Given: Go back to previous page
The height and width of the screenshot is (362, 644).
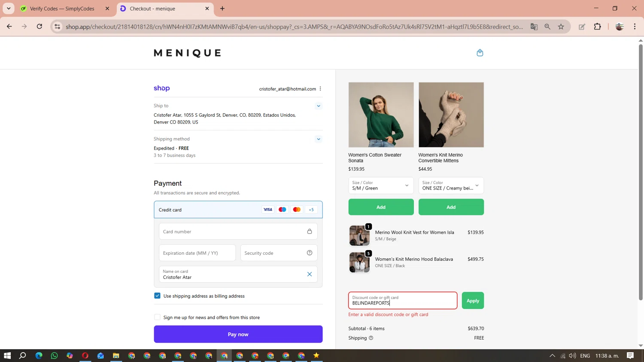Looking at the screenshot, I should pyautogui.click(x=9, y=27).
